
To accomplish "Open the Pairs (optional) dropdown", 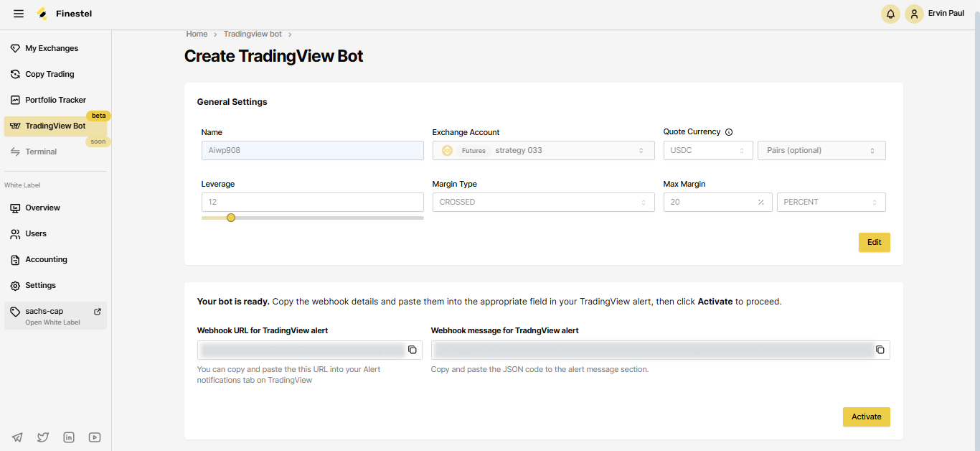I will (821, 150).
